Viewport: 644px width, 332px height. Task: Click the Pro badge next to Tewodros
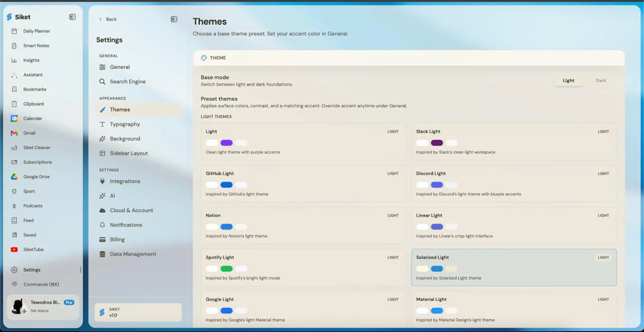tap(69, 303)
